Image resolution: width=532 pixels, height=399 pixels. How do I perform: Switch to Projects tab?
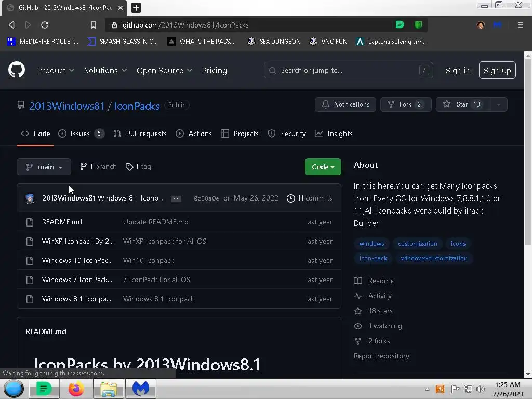(240, 134)
